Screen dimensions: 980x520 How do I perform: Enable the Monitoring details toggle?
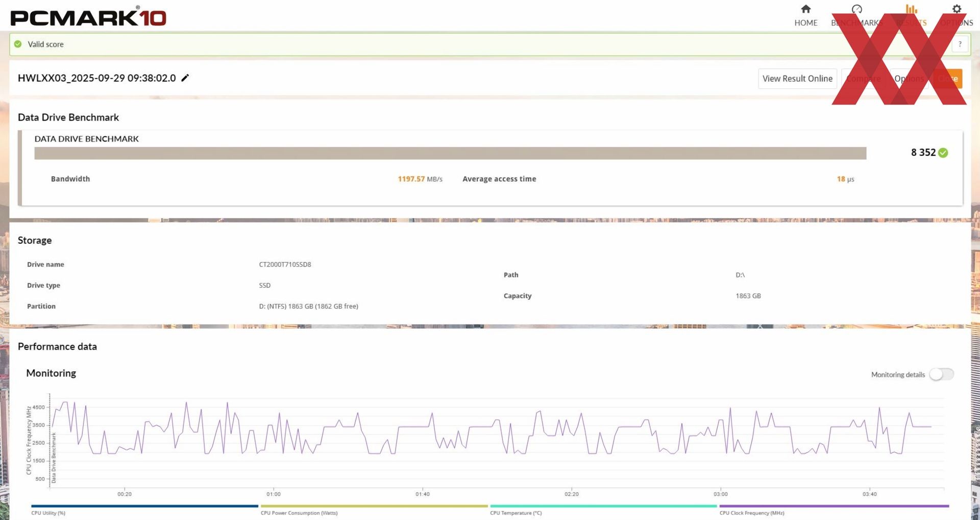pos(941,374)
